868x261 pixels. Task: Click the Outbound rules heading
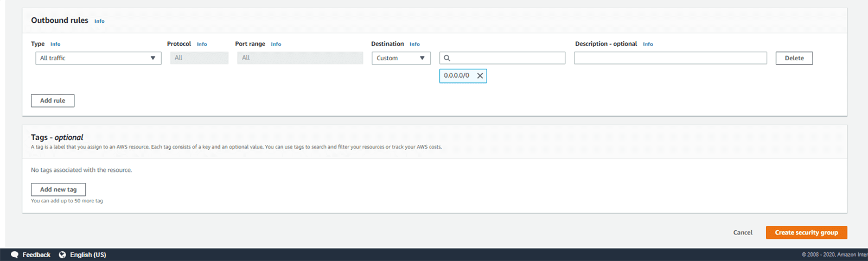tap(60, 20)
